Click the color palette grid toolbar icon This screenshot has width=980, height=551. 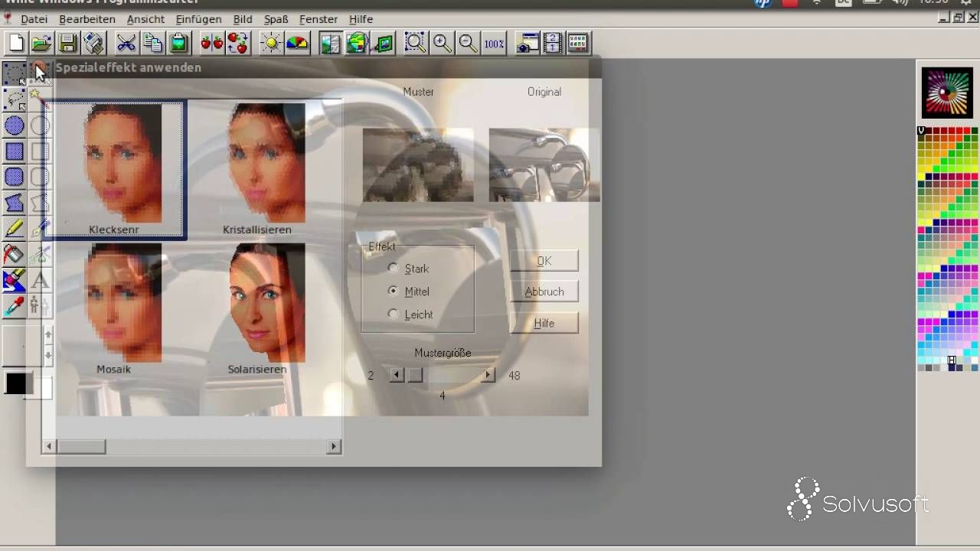tap(578, 43)
